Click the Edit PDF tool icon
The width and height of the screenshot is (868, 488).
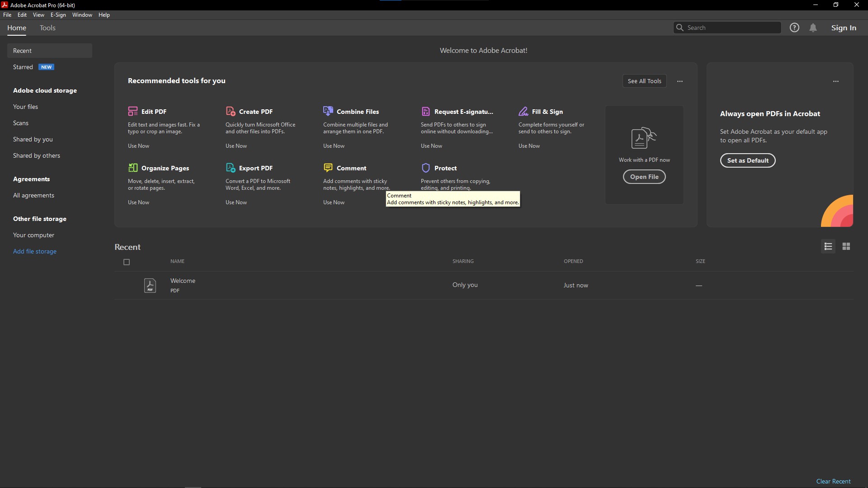coord(132,111)
